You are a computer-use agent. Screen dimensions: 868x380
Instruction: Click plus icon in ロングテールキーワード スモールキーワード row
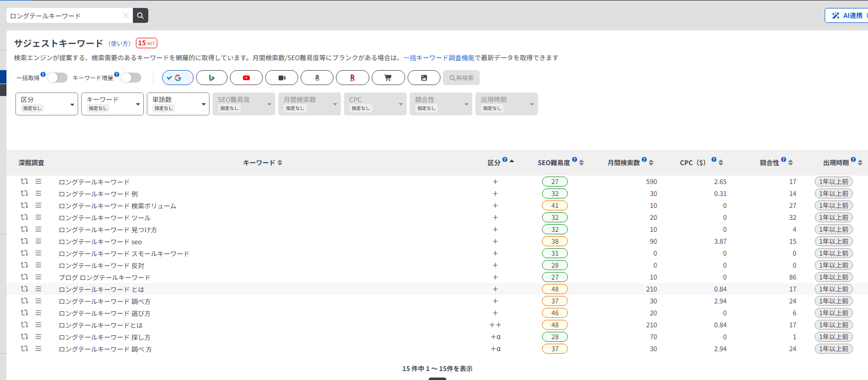point(495,253)
